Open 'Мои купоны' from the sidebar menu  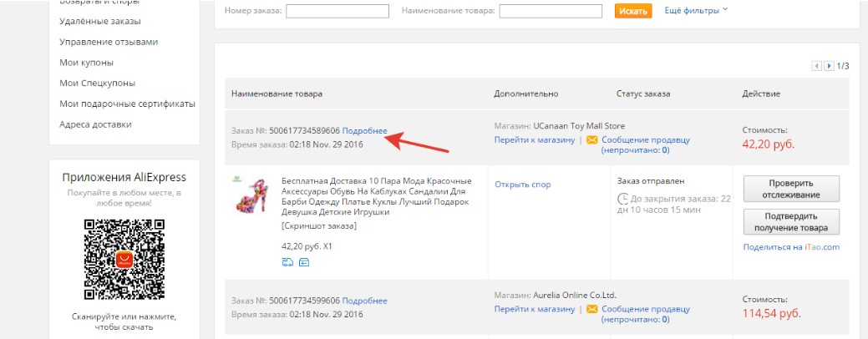86,63
